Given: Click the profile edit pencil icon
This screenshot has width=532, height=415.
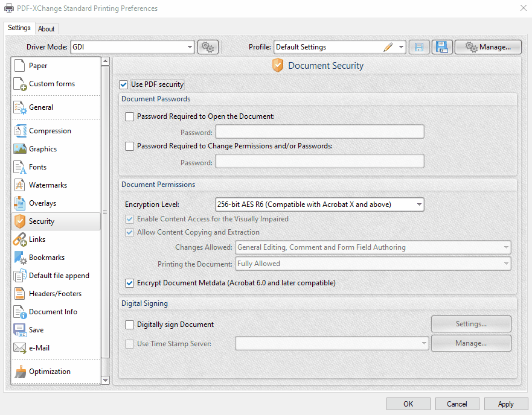Looking at the screenshot, I should [x=389, y=46].
